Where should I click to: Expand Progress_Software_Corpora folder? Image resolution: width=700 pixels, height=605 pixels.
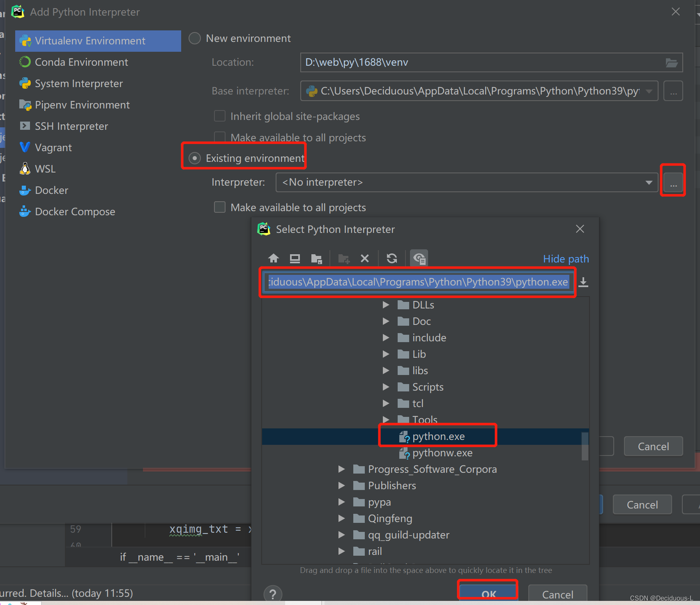tap(341, 469)
